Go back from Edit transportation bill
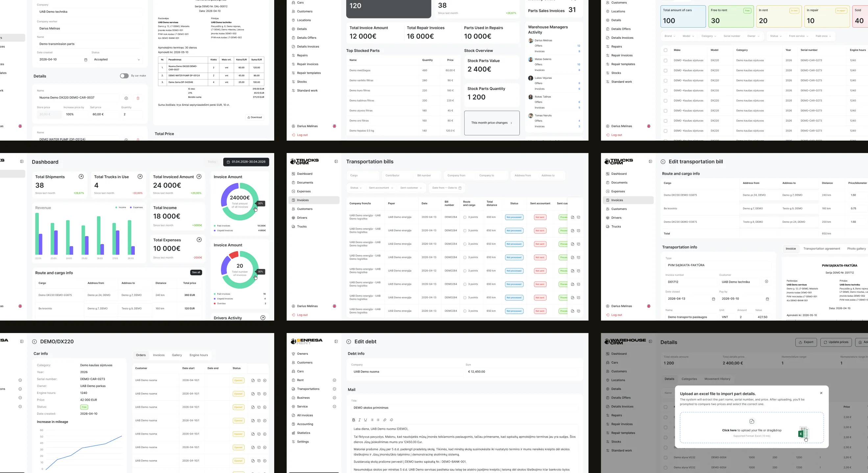Viewport: 868px width, 473px height. 663,162
